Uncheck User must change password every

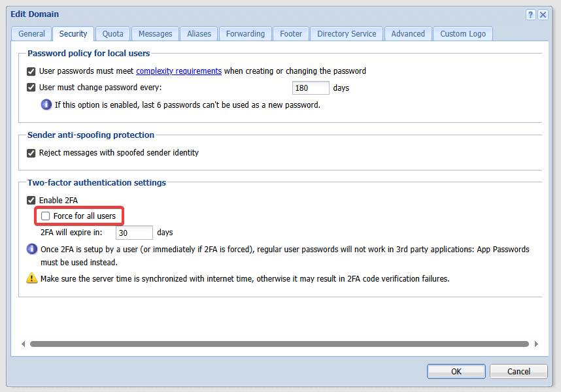31,88
